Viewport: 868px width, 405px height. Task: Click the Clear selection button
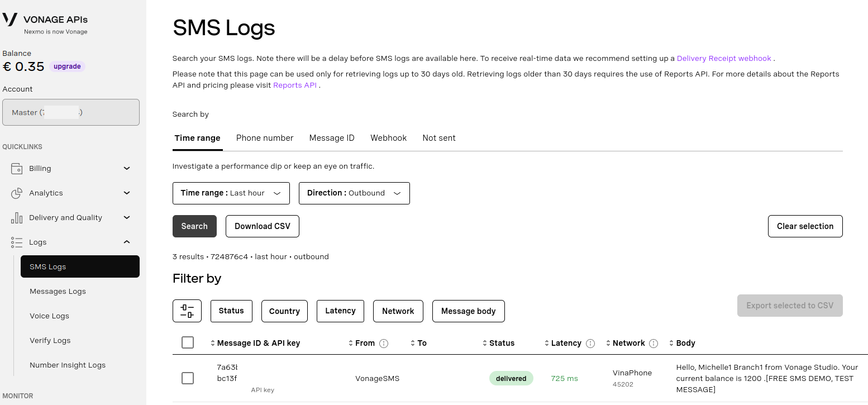point(805,226)
